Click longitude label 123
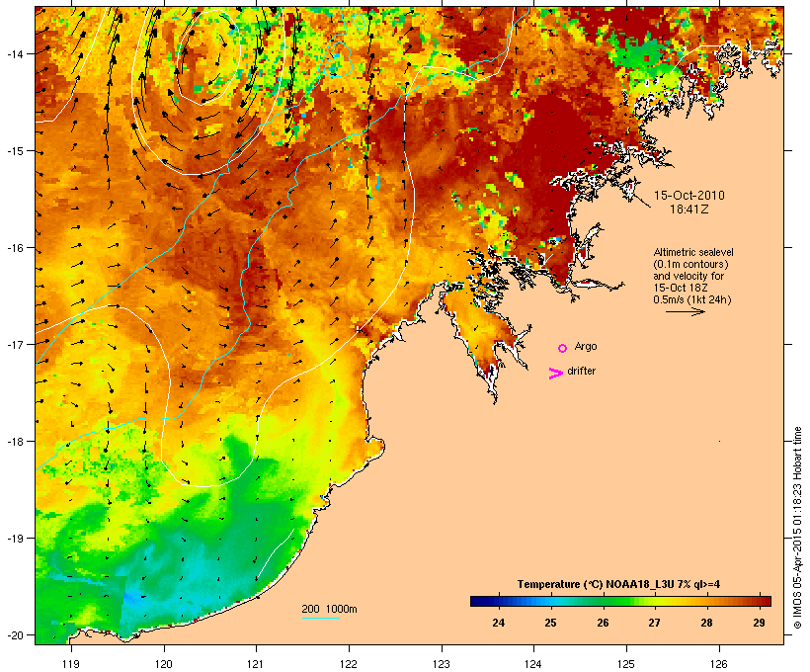810x672 pixels. 442,664
